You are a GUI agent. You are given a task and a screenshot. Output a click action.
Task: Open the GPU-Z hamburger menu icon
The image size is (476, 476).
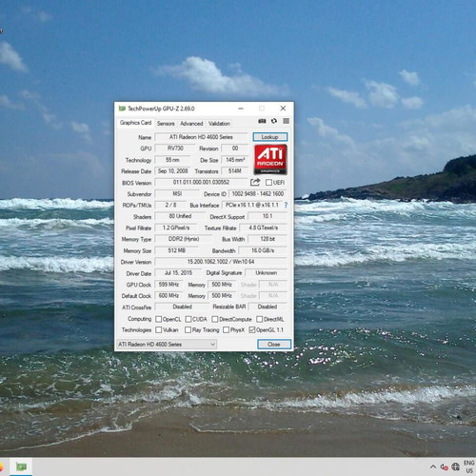[x=286, y=121]
